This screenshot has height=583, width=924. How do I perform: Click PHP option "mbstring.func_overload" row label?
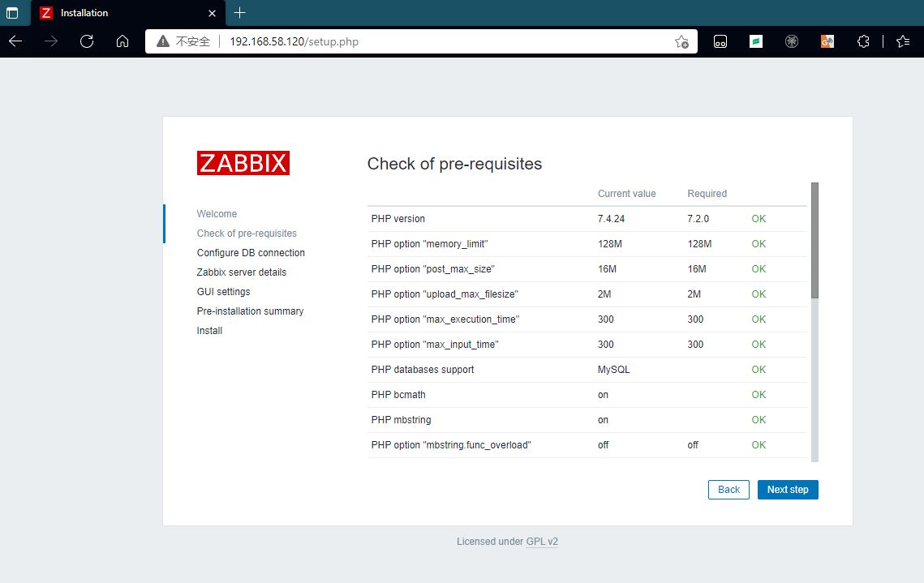pyautogui.click(x=451, y=444)
